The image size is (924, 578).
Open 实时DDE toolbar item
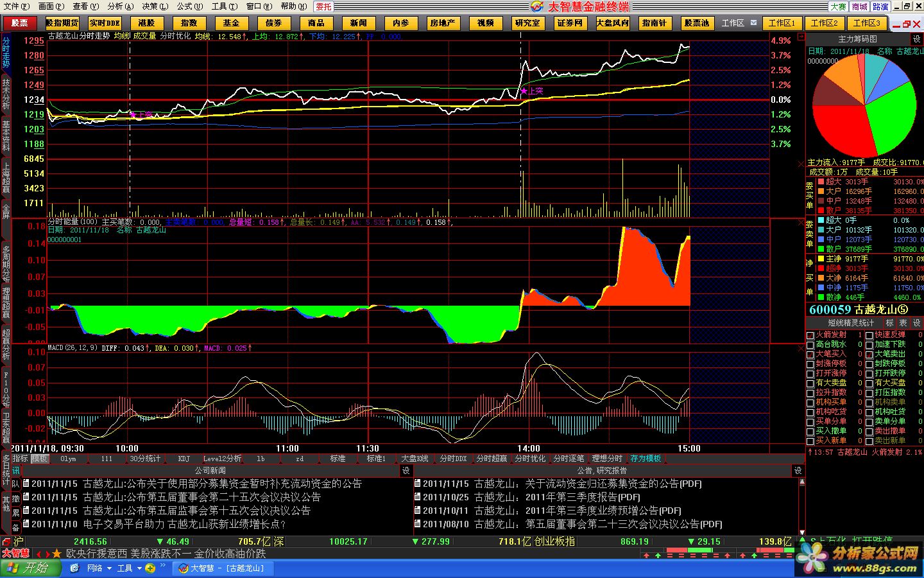click(x=105, y=23)
